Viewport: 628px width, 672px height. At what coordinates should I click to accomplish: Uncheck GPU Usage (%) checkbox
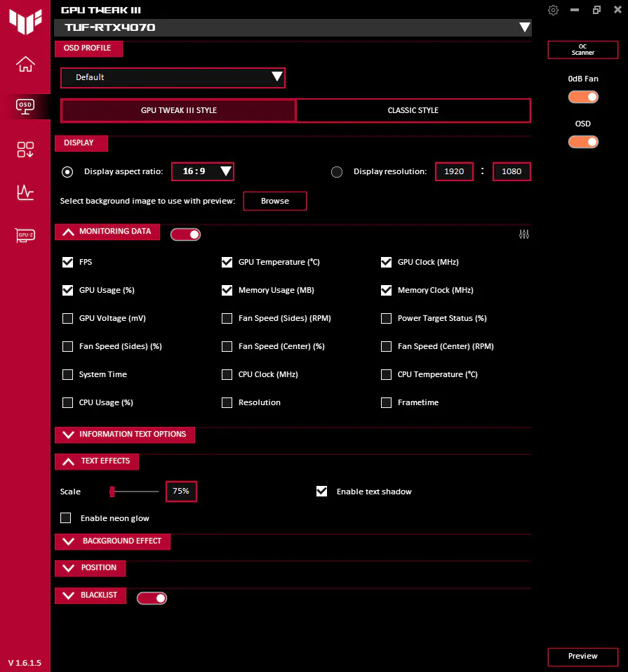(x=67, y=290)
